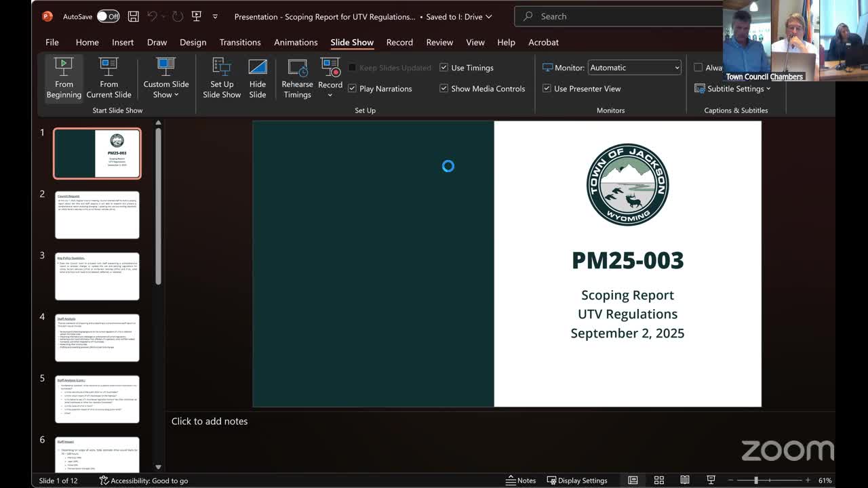Toggle Use Presenter View checkbox

tap(547, 89)
